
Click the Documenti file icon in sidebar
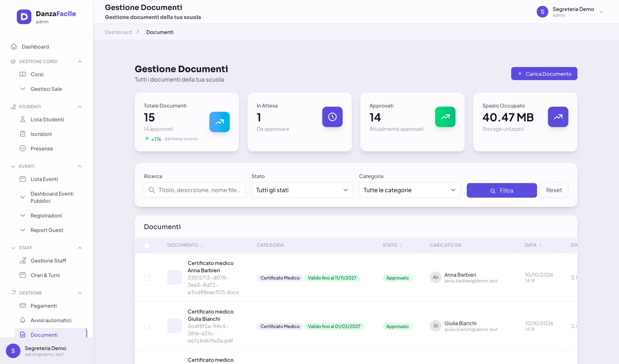click(23, 335)
